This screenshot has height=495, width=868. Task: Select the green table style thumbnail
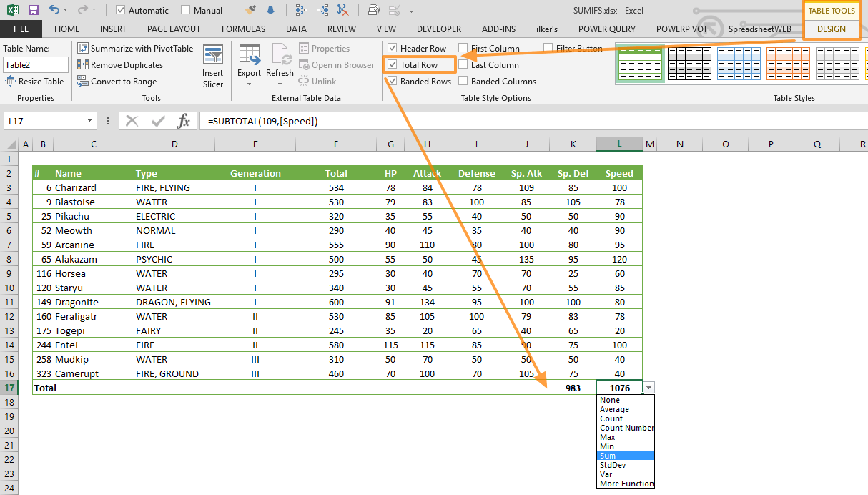[640, 63]
